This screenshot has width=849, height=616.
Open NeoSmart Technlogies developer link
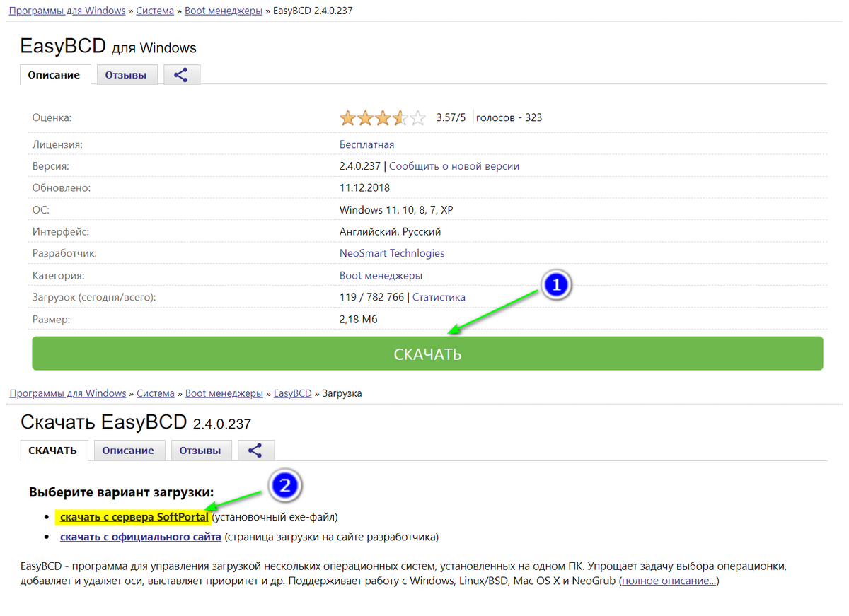click(x=392, y=253)
